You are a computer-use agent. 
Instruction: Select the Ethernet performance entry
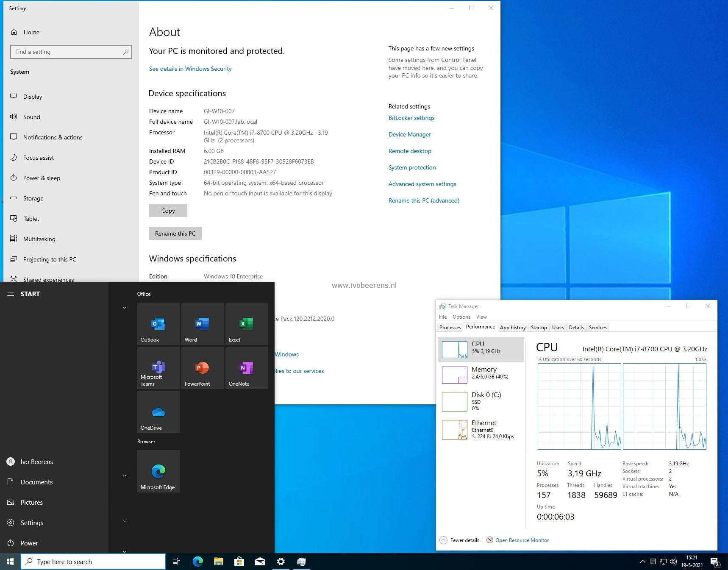(x=481, y=429)
